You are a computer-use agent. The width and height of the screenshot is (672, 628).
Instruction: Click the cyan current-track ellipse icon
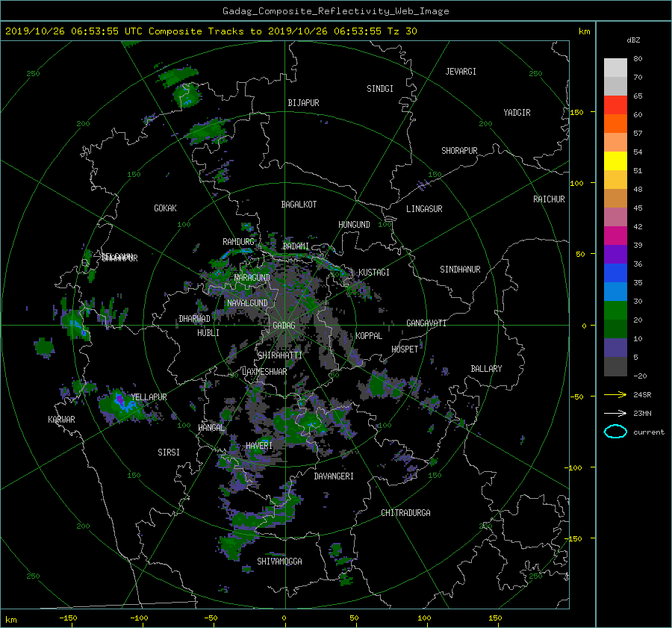pyautogui.click(x=615, y=432)
